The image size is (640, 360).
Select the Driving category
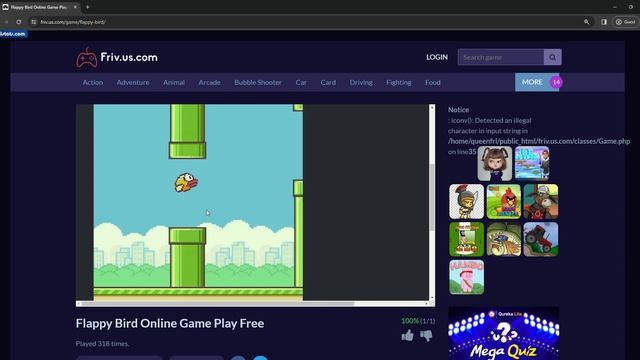coord(361,82)
